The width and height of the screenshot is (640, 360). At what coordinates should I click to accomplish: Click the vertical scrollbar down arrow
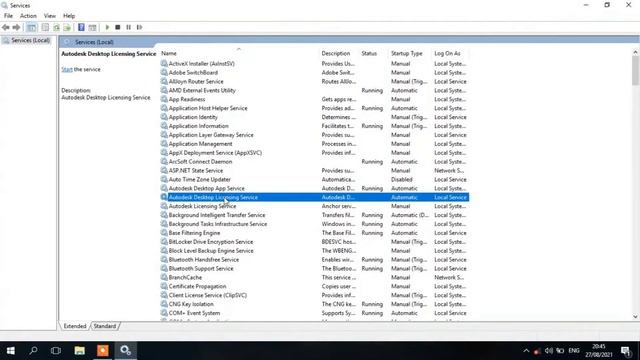[635, 317]
